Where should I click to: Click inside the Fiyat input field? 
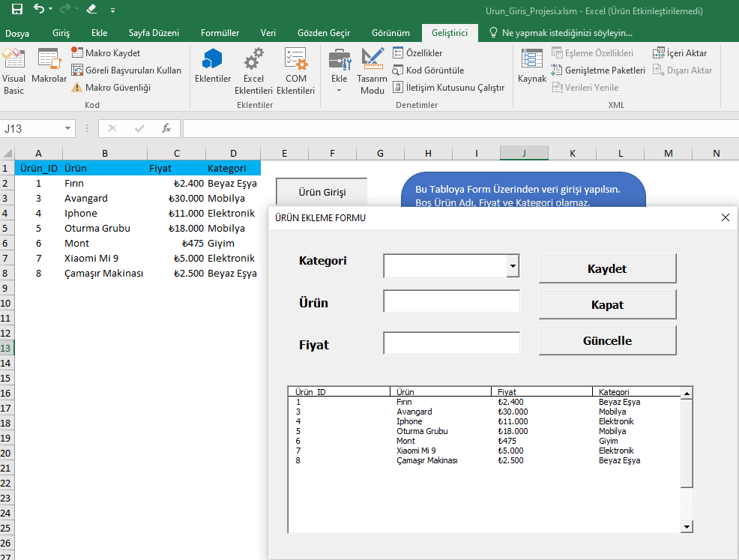click(450, 343)
